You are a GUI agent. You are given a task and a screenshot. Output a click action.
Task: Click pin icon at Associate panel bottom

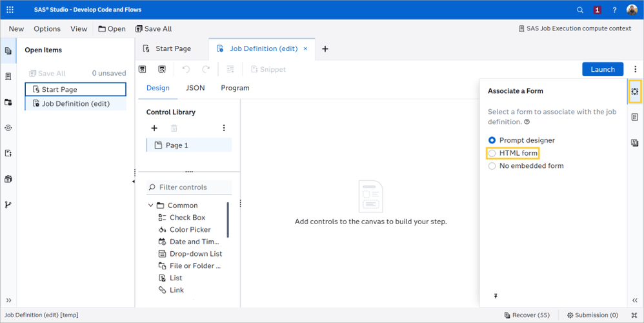coord(496,296)
